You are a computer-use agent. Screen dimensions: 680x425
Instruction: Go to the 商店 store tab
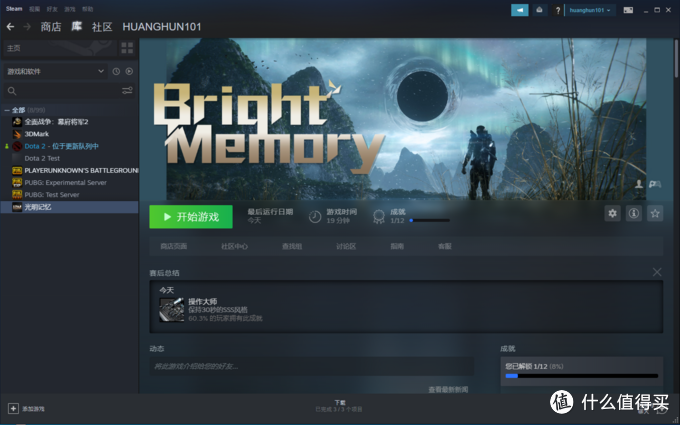tap(51, 27)
